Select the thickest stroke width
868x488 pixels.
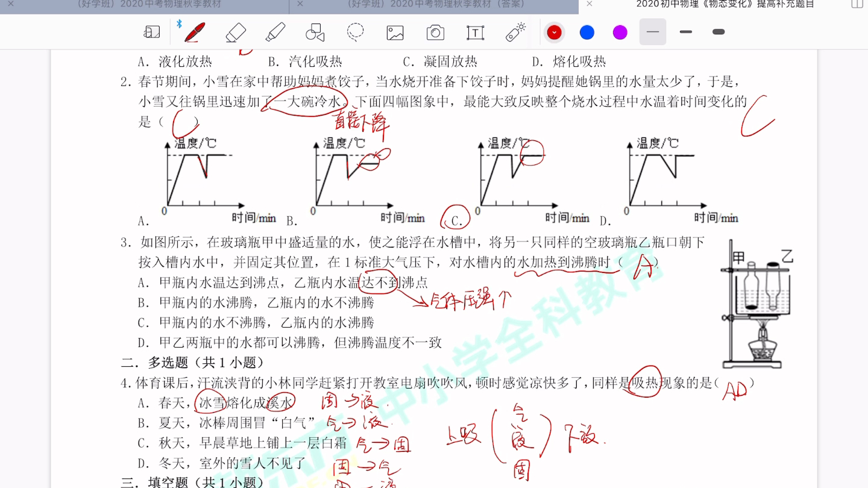tap(719, 31)
